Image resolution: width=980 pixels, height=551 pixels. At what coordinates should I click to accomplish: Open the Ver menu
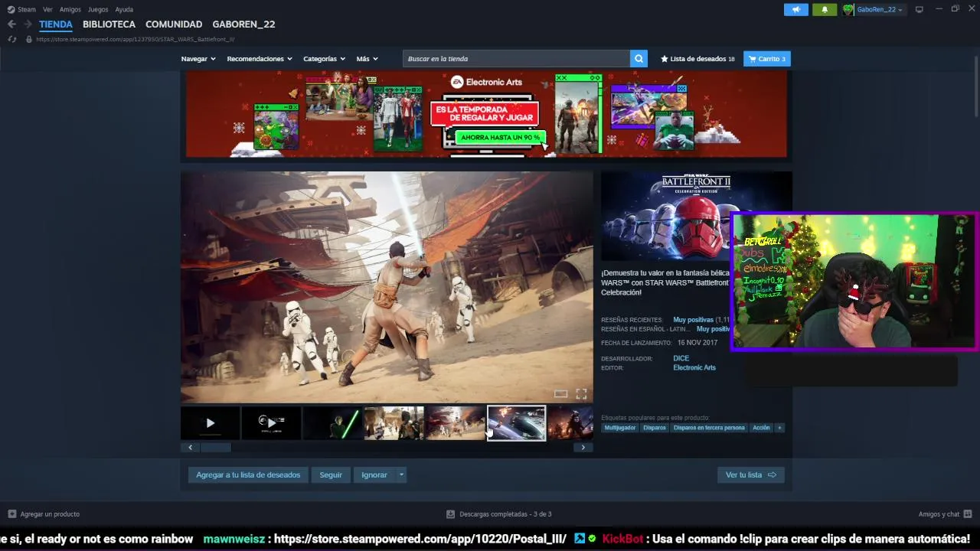pos(47,9)
